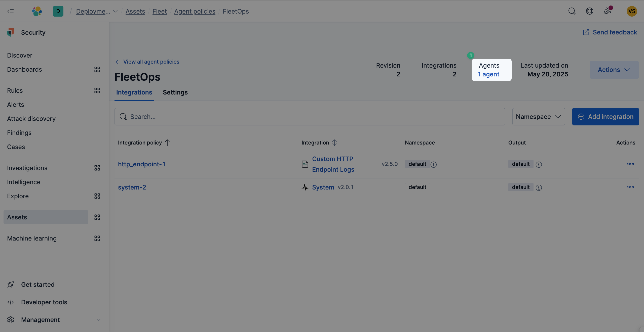Show namespace info icon for http_endpoint-1
This screenshot has width=644, height=332.
[433, 164]
